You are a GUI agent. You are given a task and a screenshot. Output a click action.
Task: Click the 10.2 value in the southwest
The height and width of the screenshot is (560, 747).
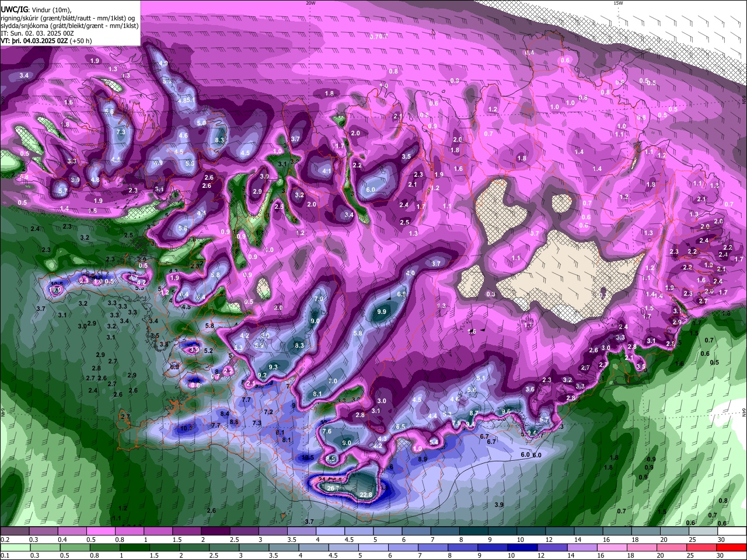(x=186, y=428)
